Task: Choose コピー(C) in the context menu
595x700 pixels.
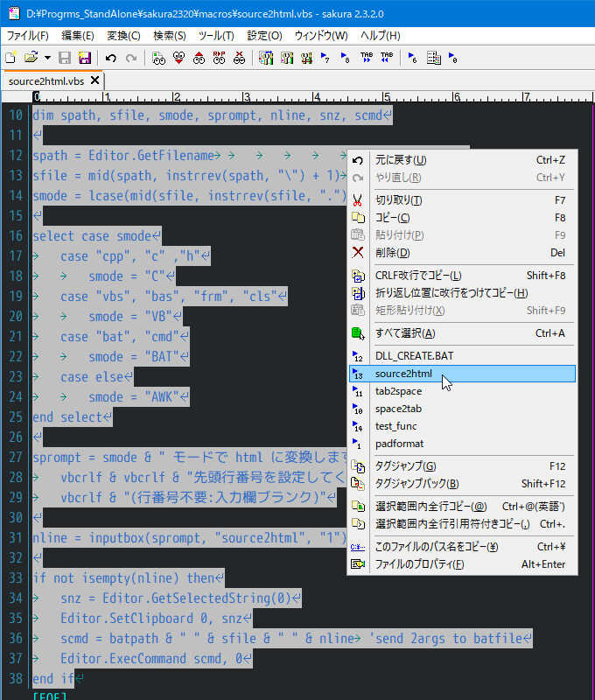Action: coord(462,217)
